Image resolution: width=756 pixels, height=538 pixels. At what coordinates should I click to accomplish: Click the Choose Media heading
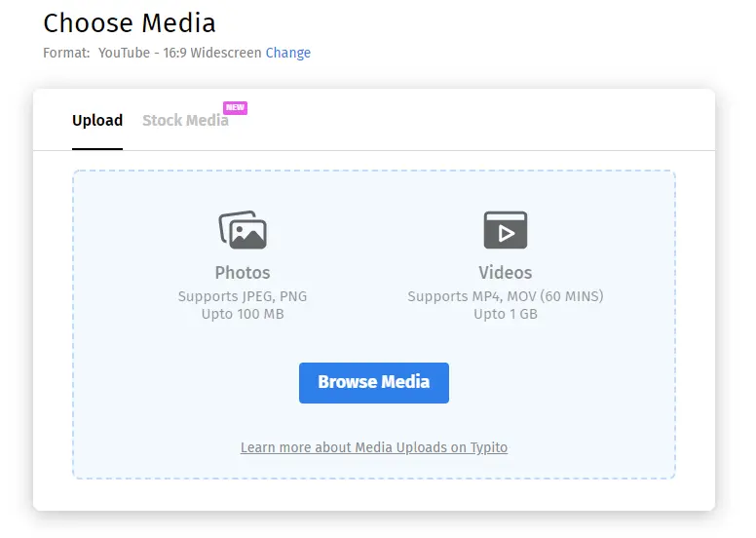point(130,23)
